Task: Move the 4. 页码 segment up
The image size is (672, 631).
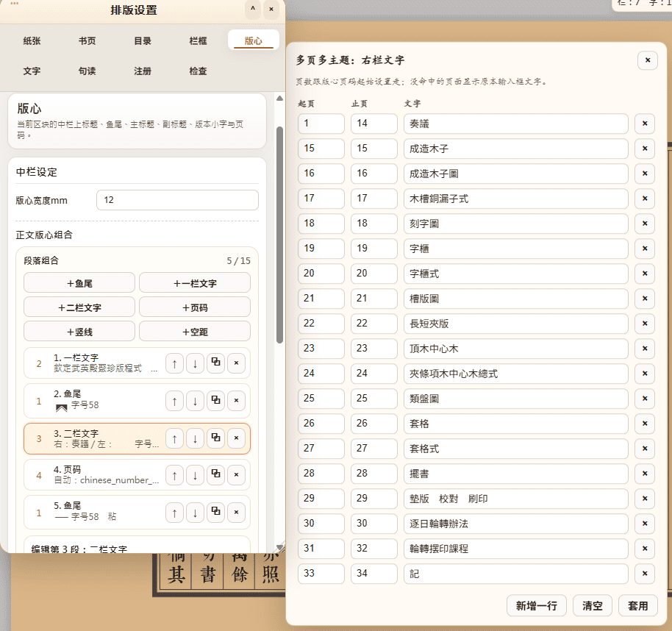Action: [174, 475]
